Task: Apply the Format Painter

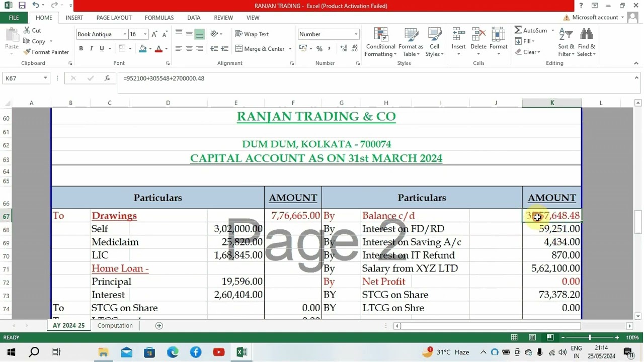Action: click(x=46, y=52)
